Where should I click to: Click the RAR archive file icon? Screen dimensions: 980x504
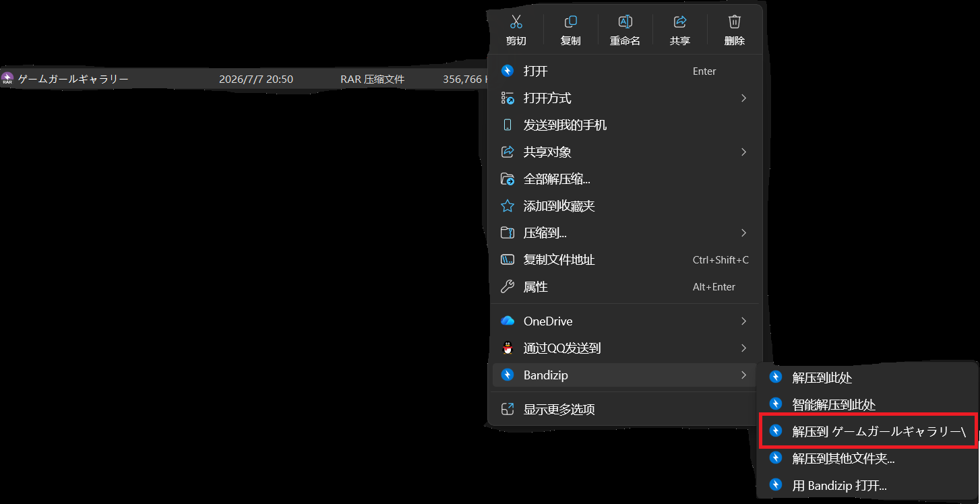(x=7, y=79)
